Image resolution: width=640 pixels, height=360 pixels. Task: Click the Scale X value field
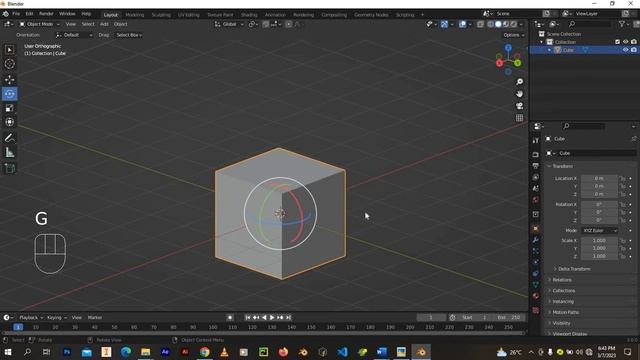coord(599,240)
